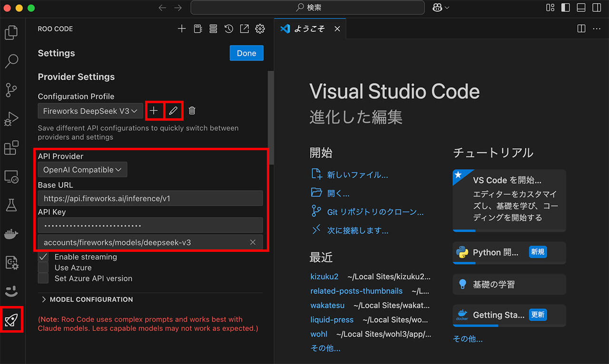Viewport: 609px width, 364px height.
Task: Rename profile using the pencil icon
Action: pyautogui.click(x=173, y=111)
